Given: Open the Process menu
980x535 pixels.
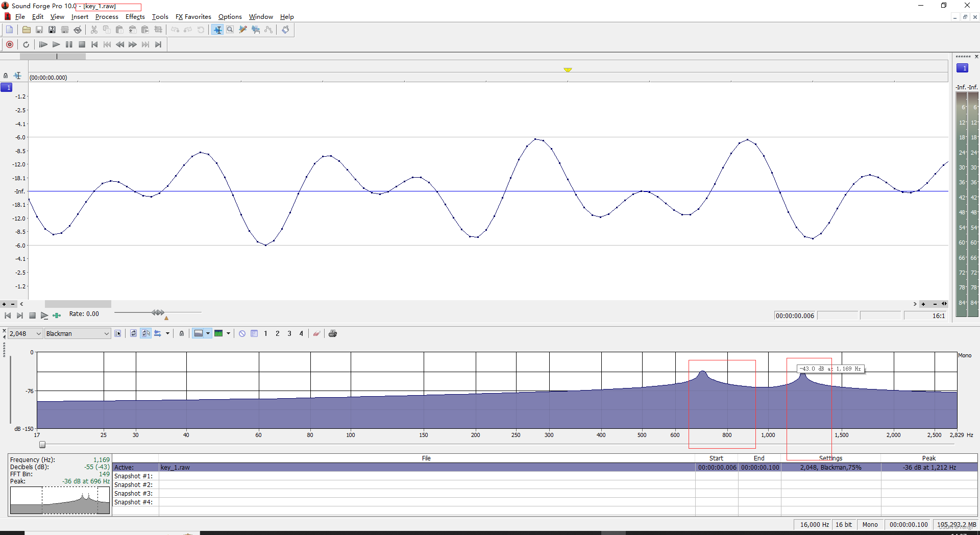Looking at the screenshot, I should tap(107, 17).
